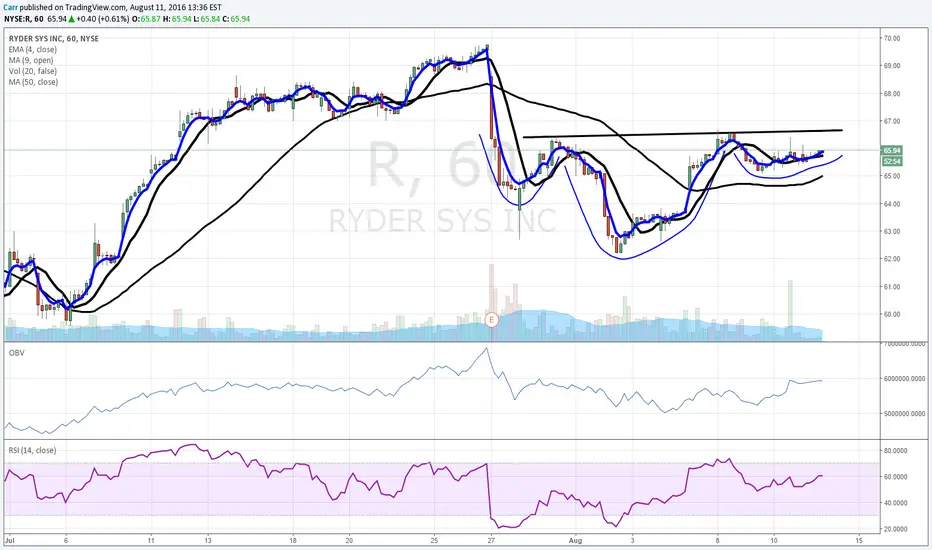Click the 80.0000 RSI axis label

click(x=896, y=451)
